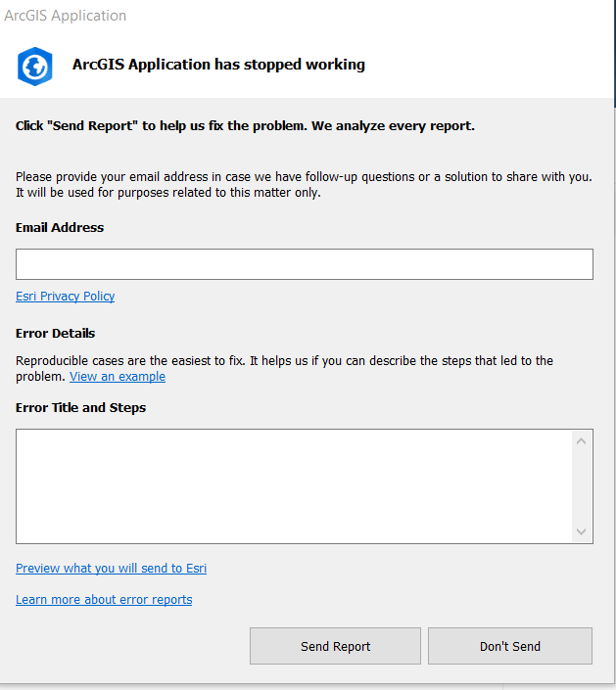The image size is (616, 690).
Task: Open Learn more about error reports link
Action: tap(104, 600)
